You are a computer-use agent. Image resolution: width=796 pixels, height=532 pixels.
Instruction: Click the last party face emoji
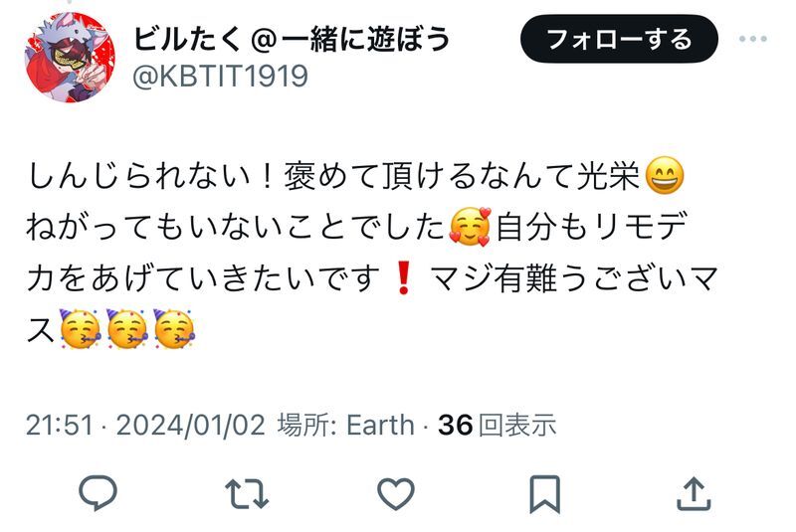tap(173, 328)
